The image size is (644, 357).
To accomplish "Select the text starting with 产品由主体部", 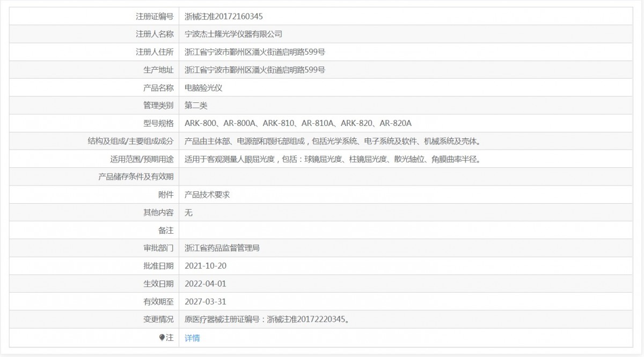I will [x=332, y=142].
